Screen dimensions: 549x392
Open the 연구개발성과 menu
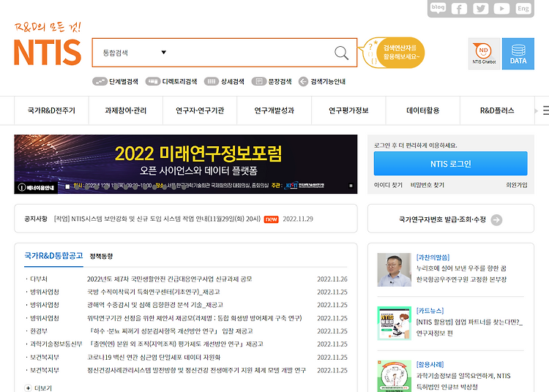274,110
